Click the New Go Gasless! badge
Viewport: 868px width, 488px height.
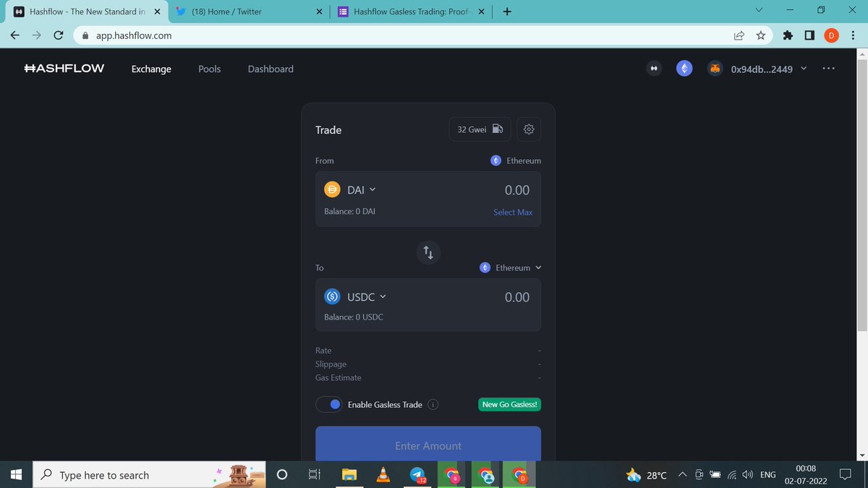click(510, 404)
